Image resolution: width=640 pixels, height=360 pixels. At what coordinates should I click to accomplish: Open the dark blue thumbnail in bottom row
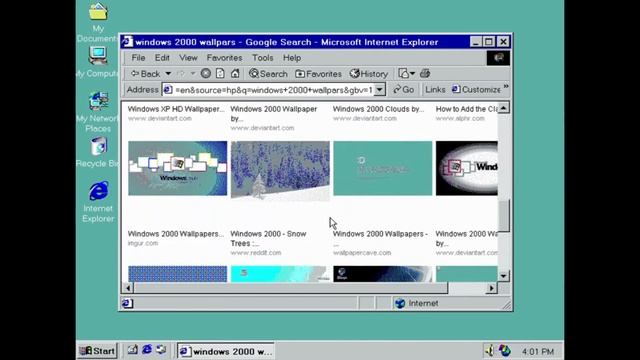click(x=382, y=274)
